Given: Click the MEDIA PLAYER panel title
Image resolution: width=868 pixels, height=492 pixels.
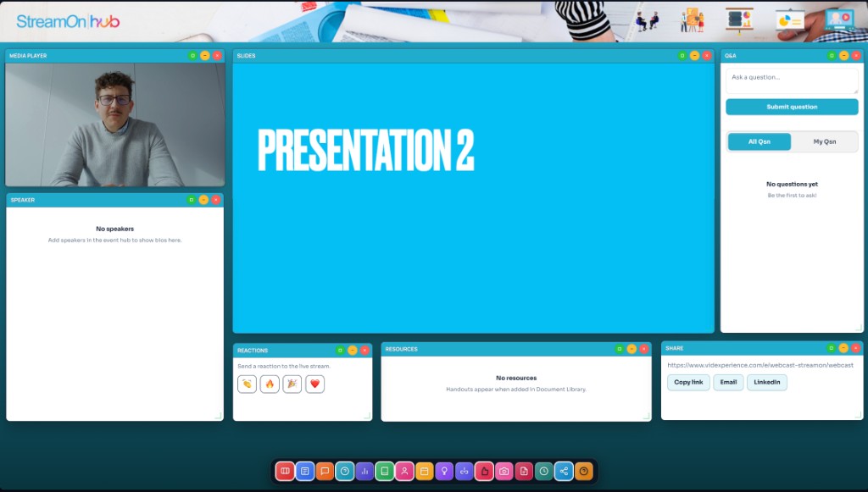Looking at the screenshot, I should [x=28, y=56].
